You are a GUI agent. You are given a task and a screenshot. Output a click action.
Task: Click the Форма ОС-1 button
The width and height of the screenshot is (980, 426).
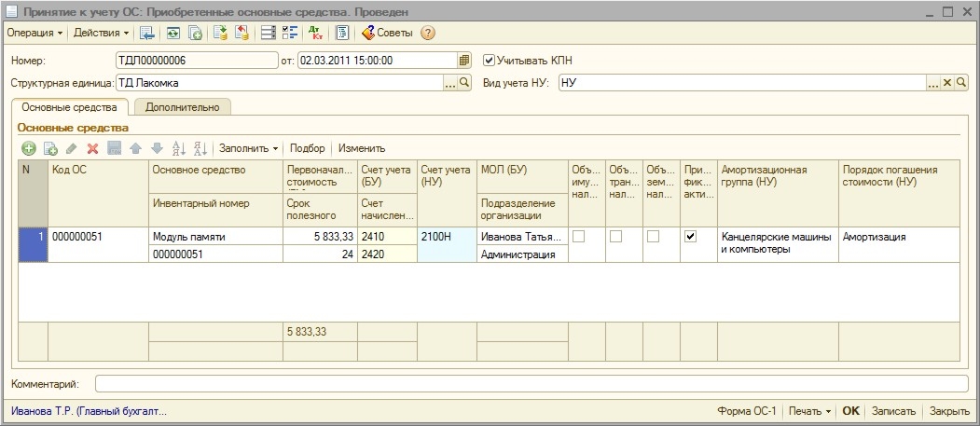tap(746, 411)
